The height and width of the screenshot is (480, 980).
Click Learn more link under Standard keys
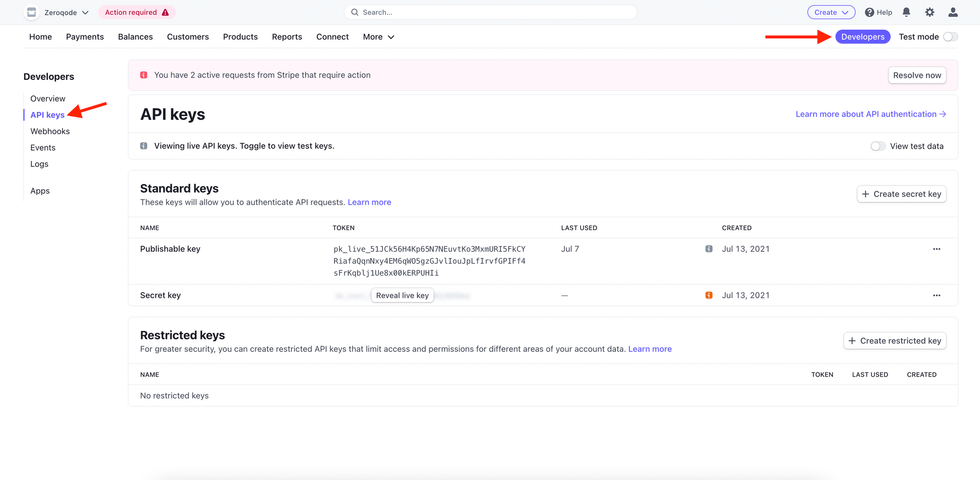point(369,202)
